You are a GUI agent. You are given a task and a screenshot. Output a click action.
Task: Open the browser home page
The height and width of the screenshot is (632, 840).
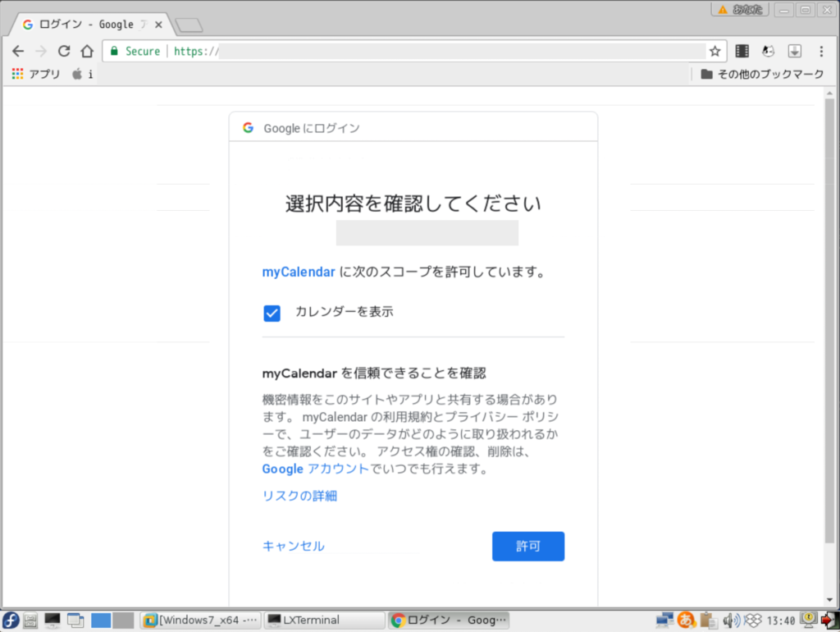click(87, 51)
